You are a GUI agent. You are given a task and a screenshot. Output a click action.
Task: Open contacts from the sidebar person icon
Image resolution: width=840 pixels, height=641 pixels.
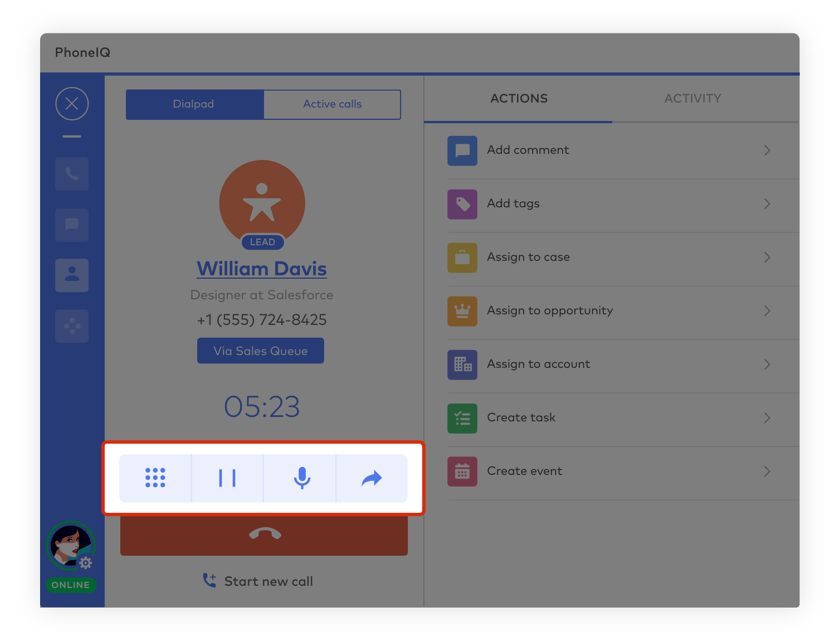pos(72,275)
